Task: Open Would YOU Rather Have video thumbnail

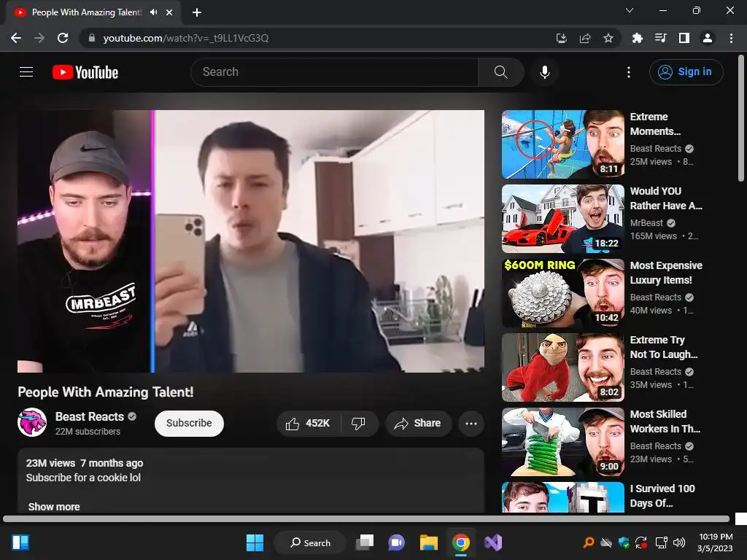Action: [562, 219]
